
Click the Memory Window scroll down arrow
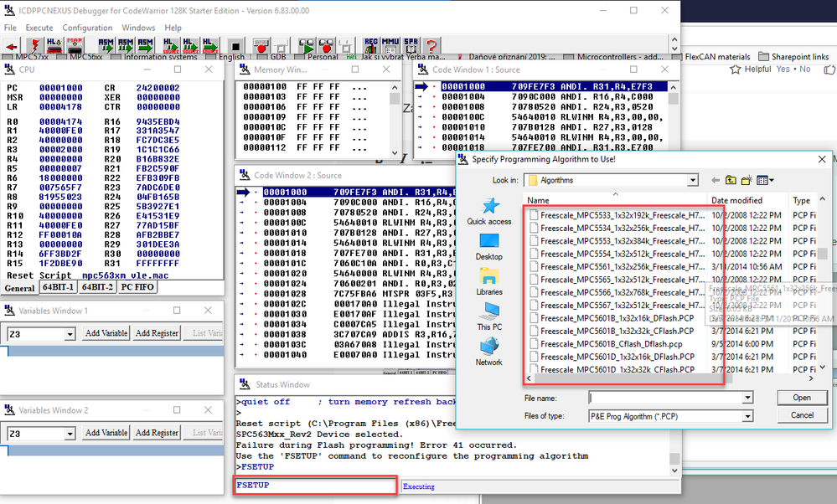pyautogui.click(x=395, y=152)
